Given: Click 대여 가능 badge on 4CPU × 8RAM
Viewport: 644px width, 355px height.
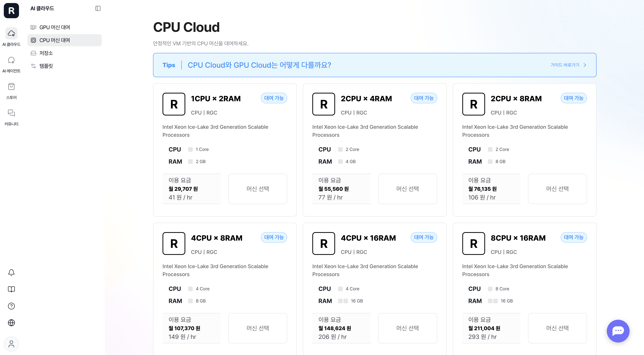Looking at the screenshot, I should click(274, 237).
